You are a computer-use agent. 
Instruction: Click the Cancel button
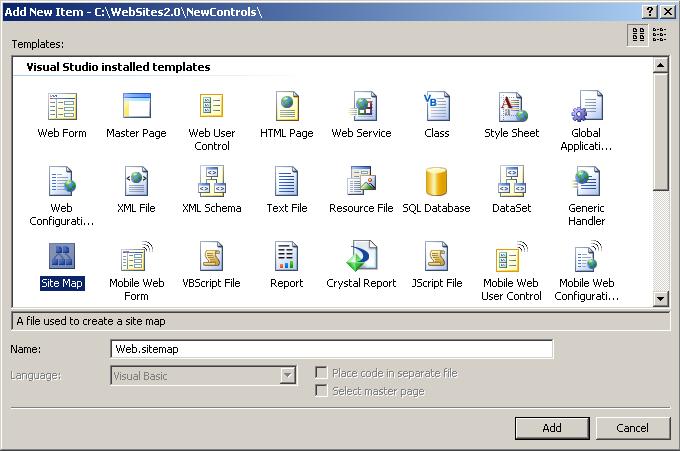pyautogui.click(x=633, y=428)
